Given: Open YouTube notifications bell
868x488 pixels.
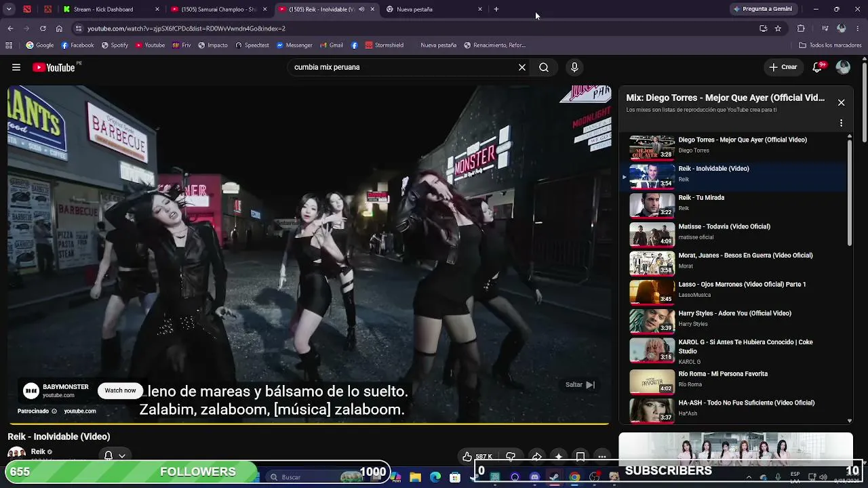Looking at the screenshot, I should click(818, 66).
